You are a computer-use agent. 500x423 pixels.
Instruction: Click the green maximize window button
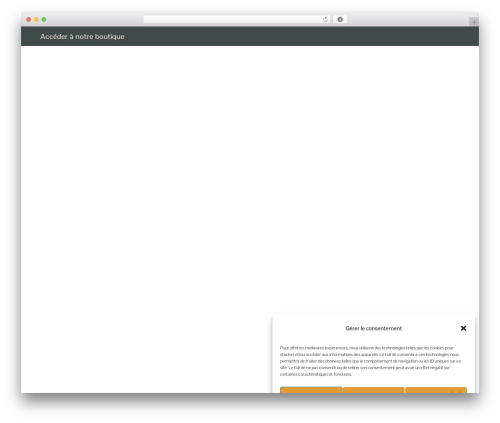tap(44, 20)
